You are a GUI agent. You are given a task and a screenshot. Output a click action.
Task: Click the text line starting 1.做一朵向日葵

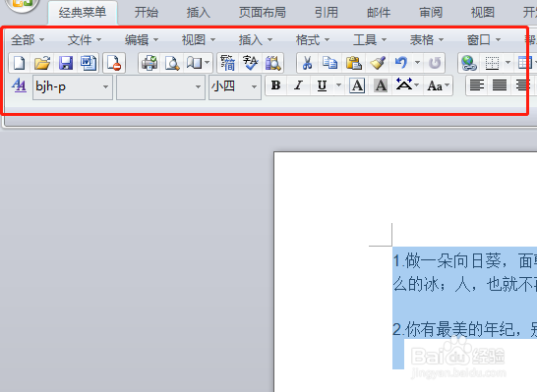(x=465, y=261)
